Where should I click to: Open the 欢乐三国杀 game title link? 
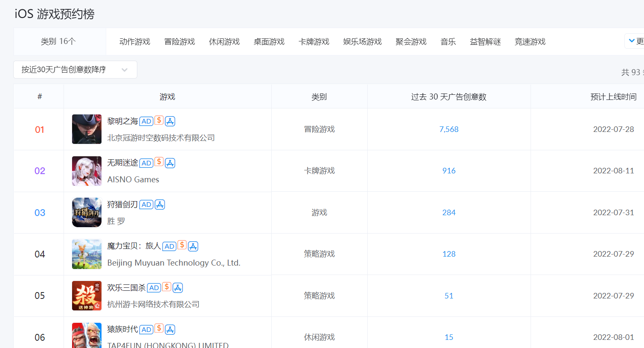[126, 288]
